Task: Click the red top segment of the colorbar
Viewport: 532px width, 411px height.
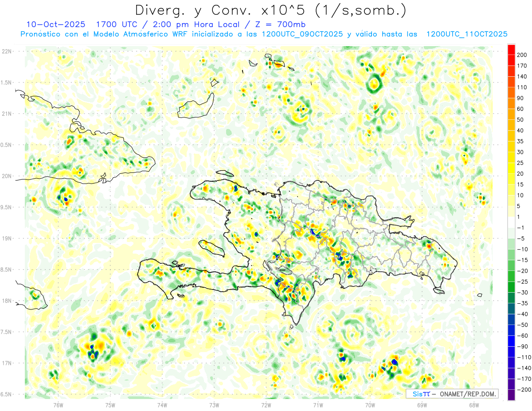Action: tap(511, 50)
